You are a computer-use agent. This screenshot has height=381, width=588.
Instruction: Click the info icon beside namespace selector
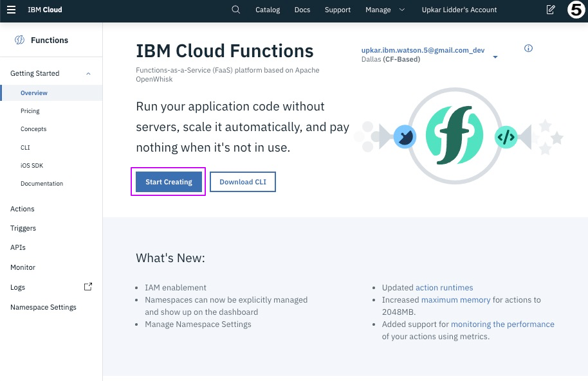[x=528, y=48]
